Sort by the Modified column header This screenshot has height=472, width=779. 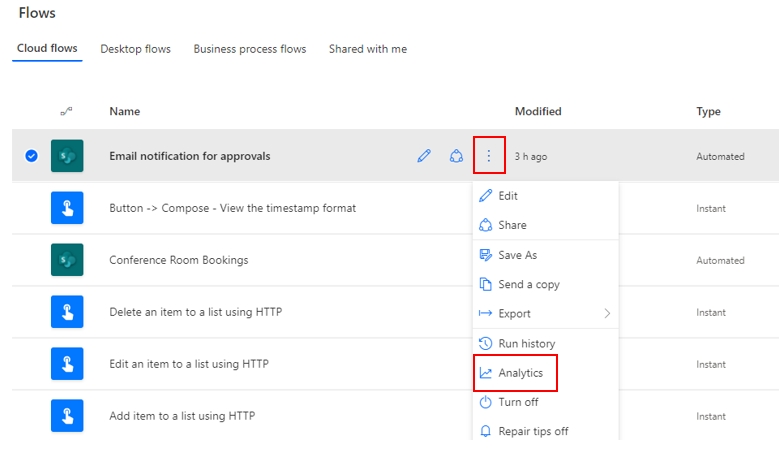point(538,111)
